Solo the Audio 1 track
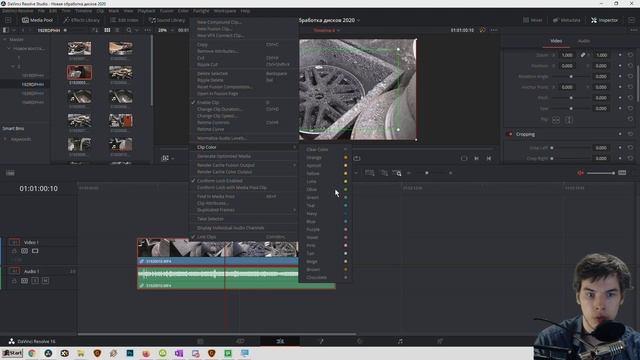The width and height of the screenshot is (640, 360). tap(35, 281)
